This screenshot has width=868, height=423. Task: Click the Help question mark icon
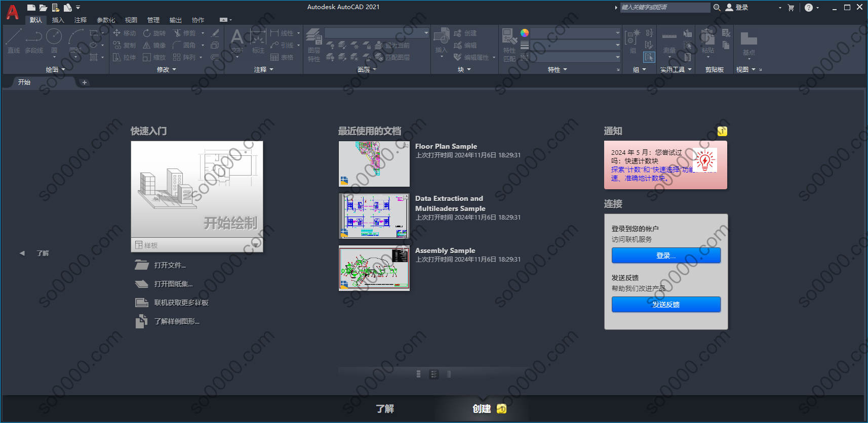click(x=809, y=8)
